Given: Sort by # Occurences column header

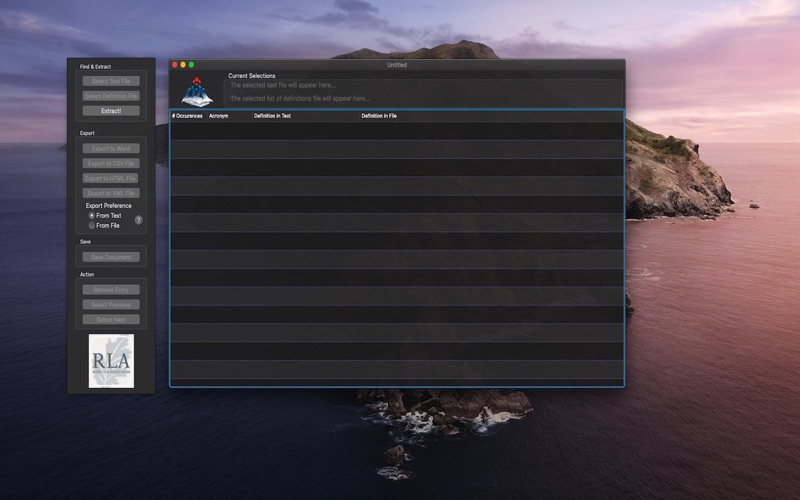Looking at the screenshot, I should [x=187, y=116].
